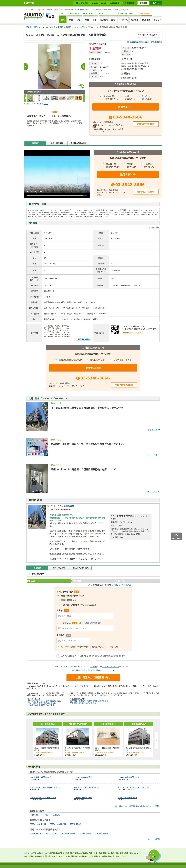Select 実際に見学したい radio beside the video
The width and height of the screenshot is (186, 868).
coord(124,164)
